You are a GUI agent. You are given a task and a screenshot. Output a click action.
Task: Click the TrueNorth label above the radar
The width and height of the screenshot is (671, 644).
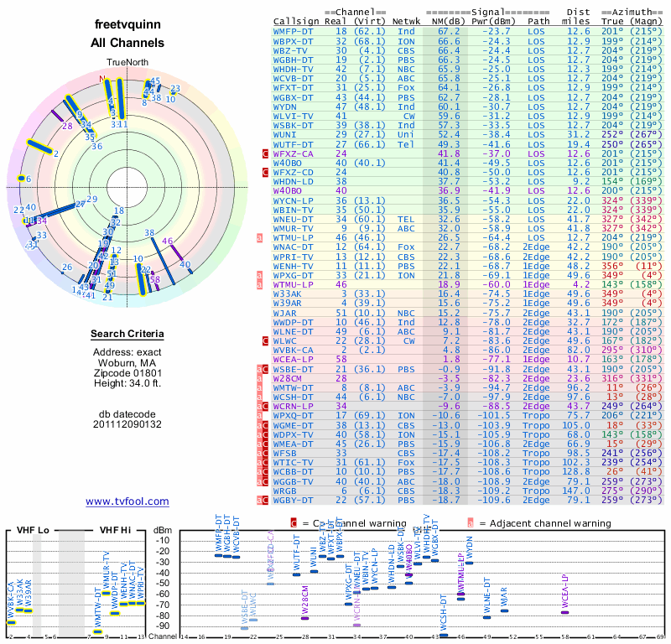click(127, 62)
